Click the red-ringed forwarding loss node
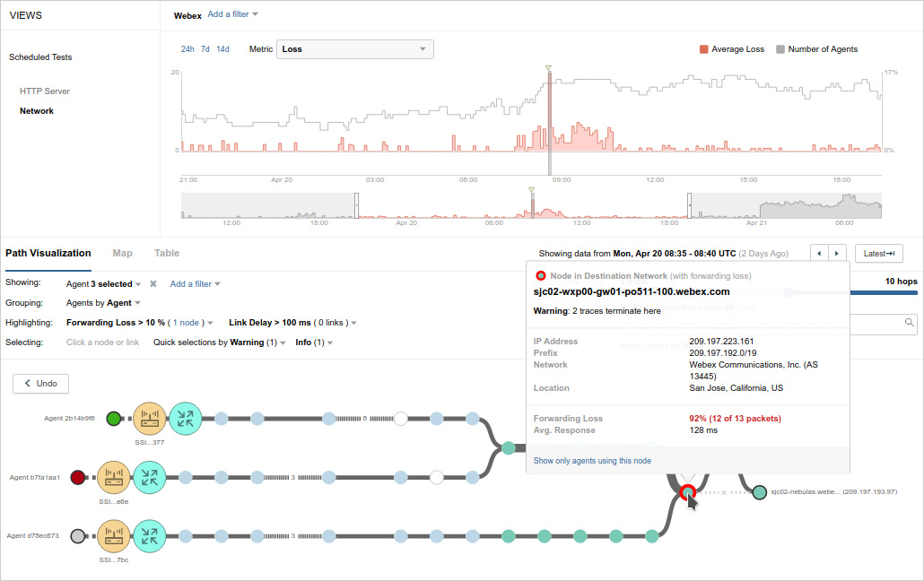Screen dimensions: 924x581 [x=687, y=491]
